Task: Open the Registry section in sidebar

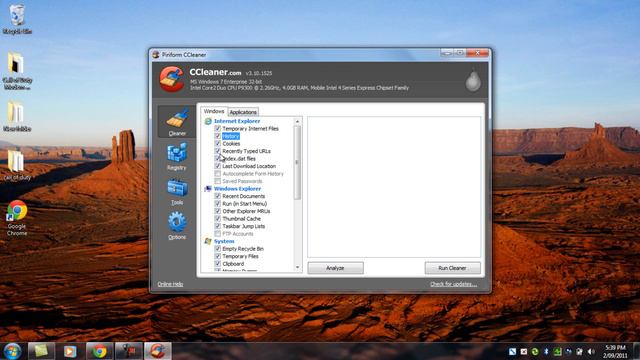Action: coord(177,156)
